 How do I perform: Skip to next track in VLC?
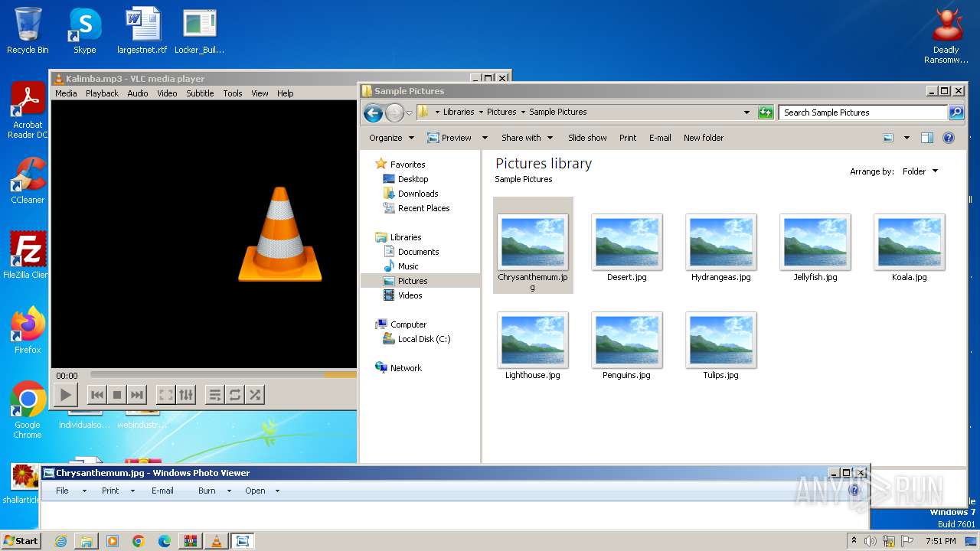tap(137, 395)
